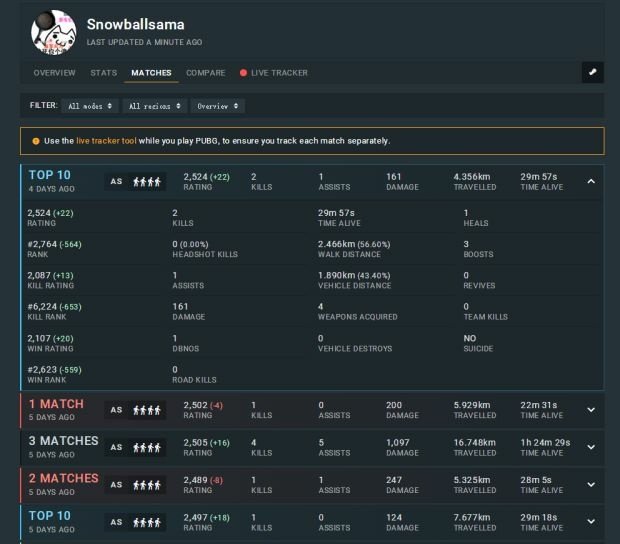The image size is (620, 544).
Task: Expand the 2 Matches row chevron
Action: pos(590,485)
